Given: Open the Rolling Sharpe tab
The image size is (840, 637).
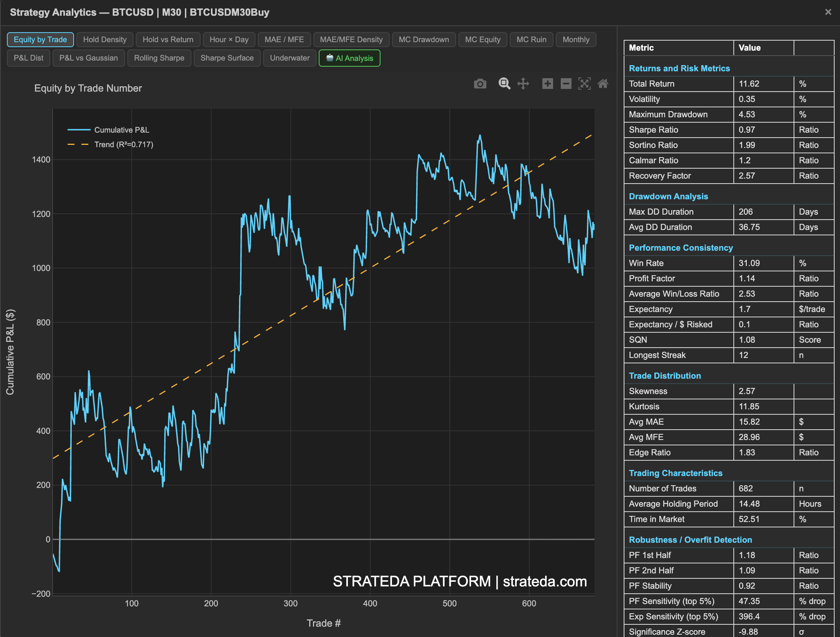Looking at the screenshot, I should point(159,58).
